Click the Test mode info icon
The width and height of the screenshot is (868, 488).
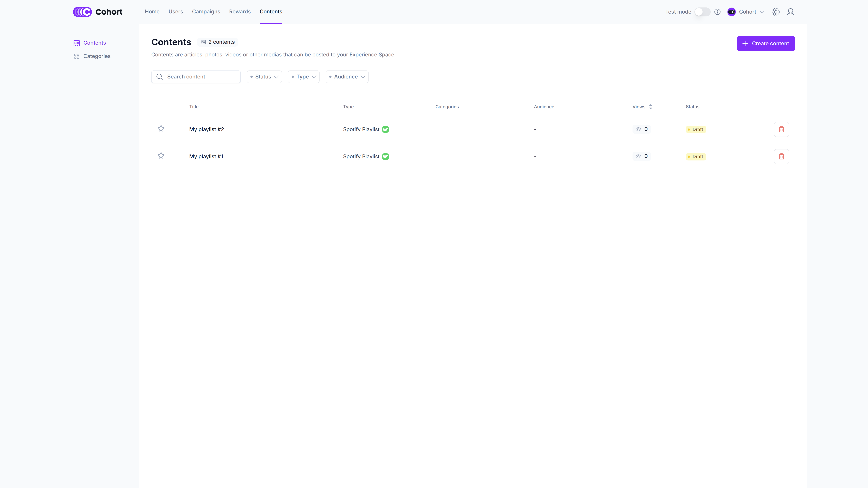click(717, 12)
